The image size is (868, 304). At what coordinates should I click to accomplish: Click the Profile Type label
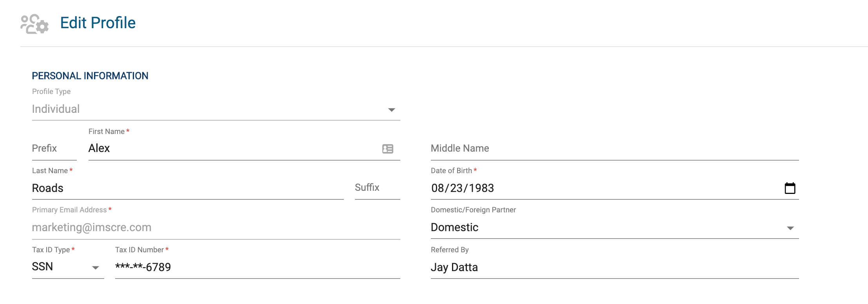[x=51, y=92]
